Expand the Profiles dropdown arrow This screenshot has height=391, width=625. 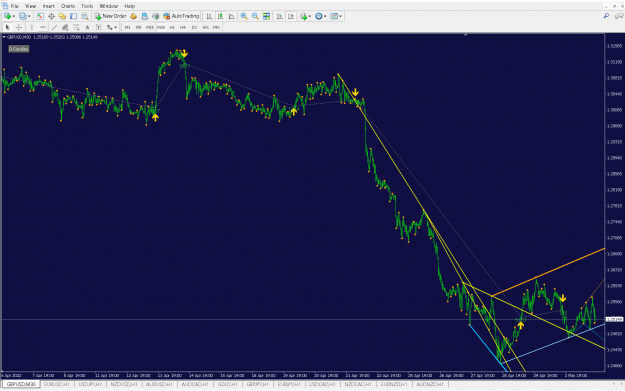(x=29, y=16)
